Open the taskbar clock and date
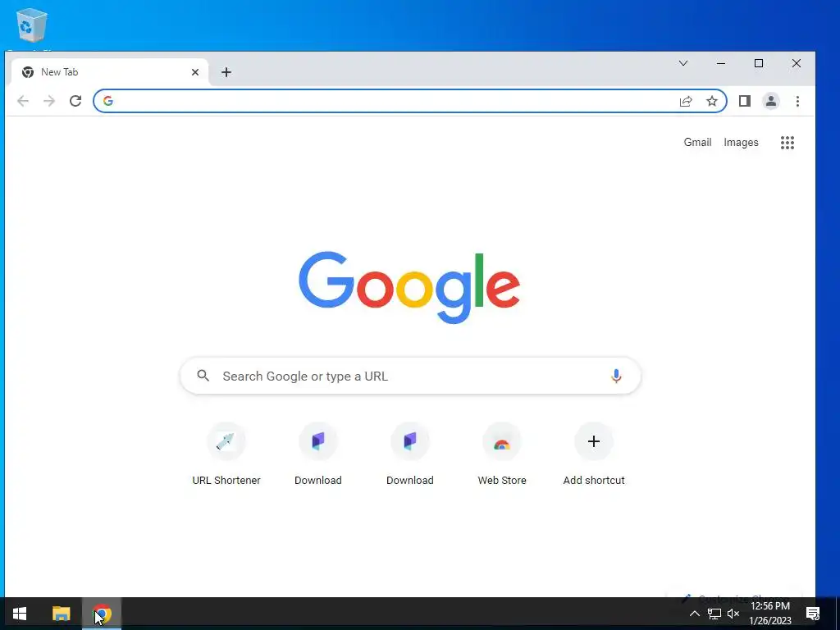 (x=770, y=614)
